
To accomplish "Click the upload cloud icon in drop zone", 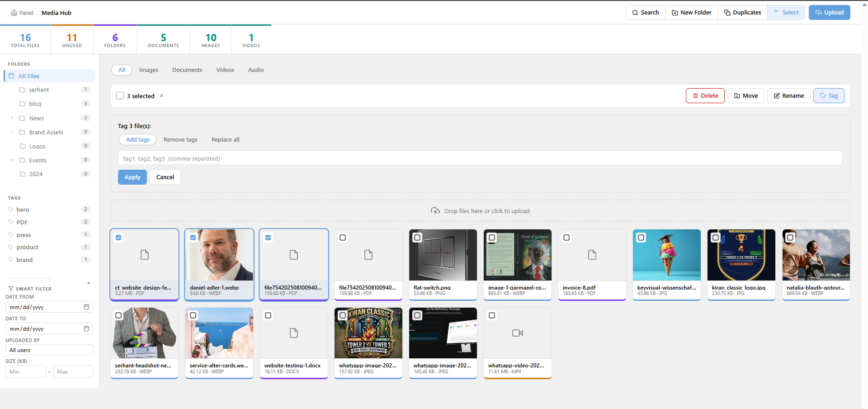I will (x=435, y=211).
